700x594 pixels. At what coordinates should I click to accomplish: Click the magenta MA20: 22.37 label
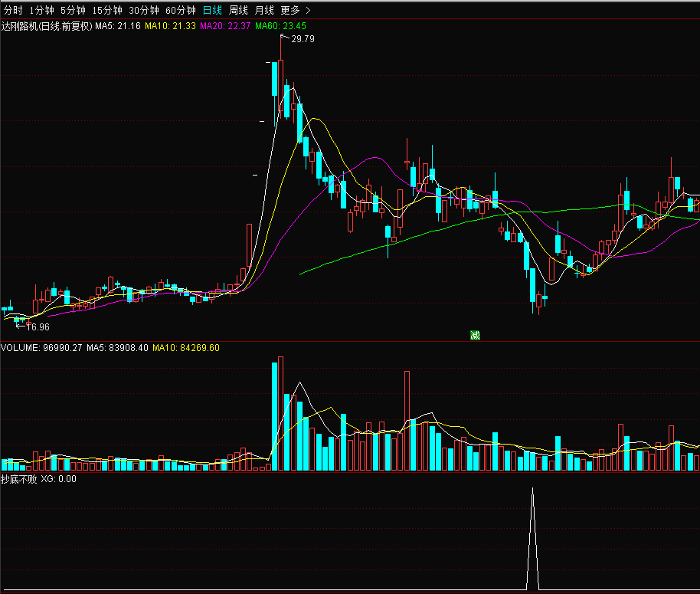225,26
